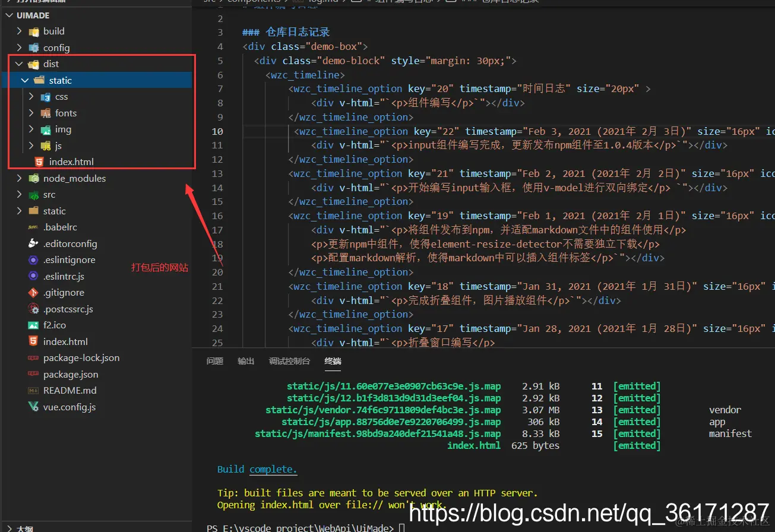Image resolution: width=775 pixels, height=532 pixels.
Task: Click the package-lock.json npm icon
Action: 34,358
